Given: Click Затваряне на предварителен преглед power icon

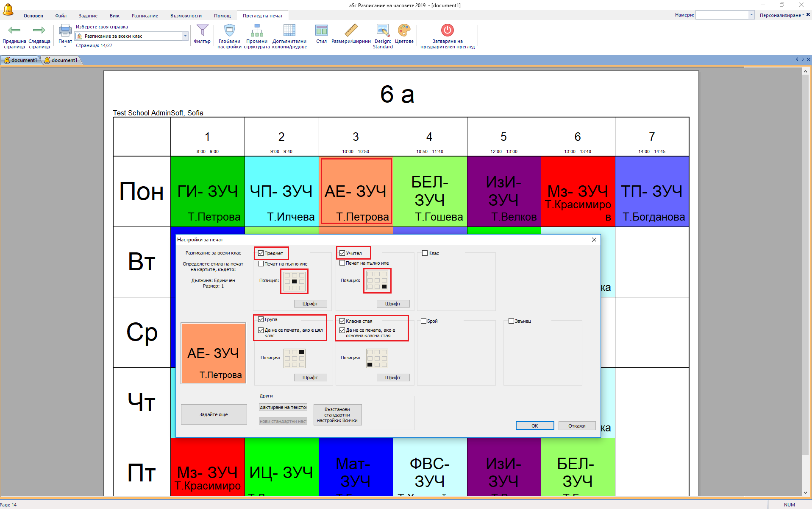Looking at the screenshot, I should click(447, 30).
